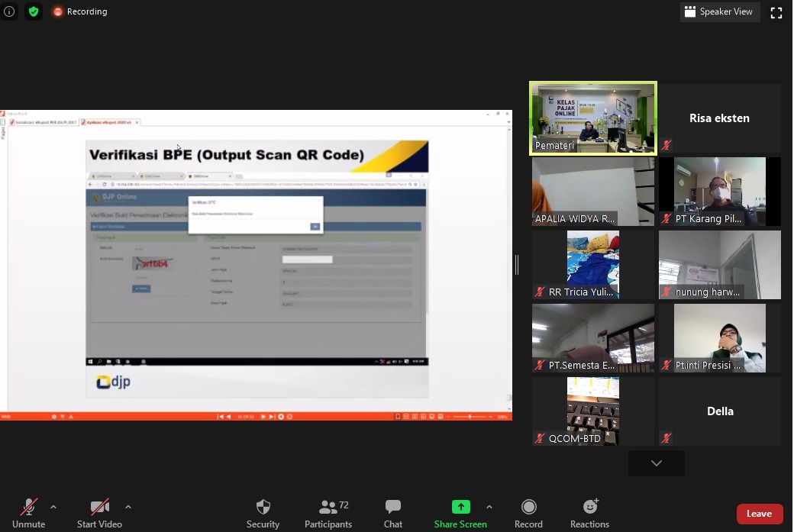This screenshot has width=794, height=532.
Task: Expand video options arrow next to Start Video
Action: (x=127, y=507)
